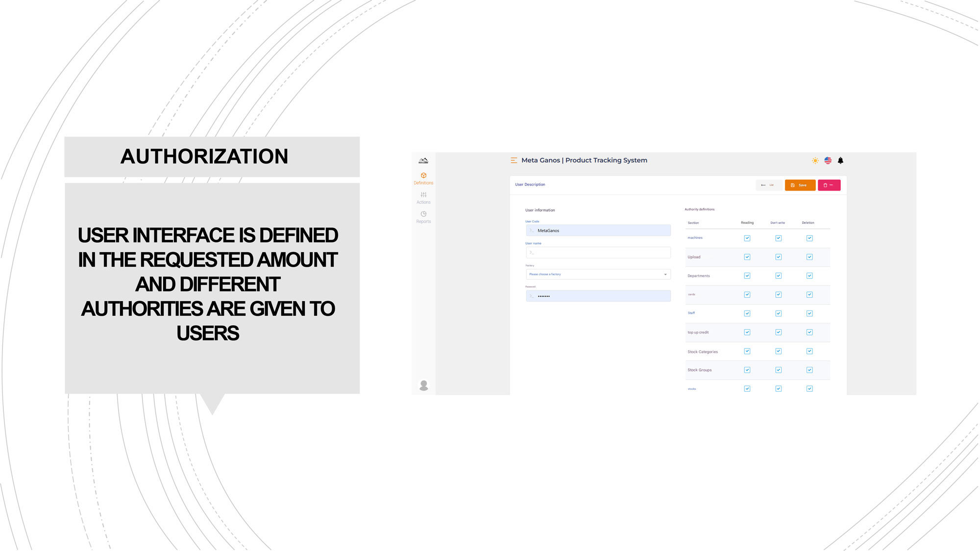
Task: Toggle Reading checkbox for Departments
Action: pyautogui.click(x=747, y=276)
